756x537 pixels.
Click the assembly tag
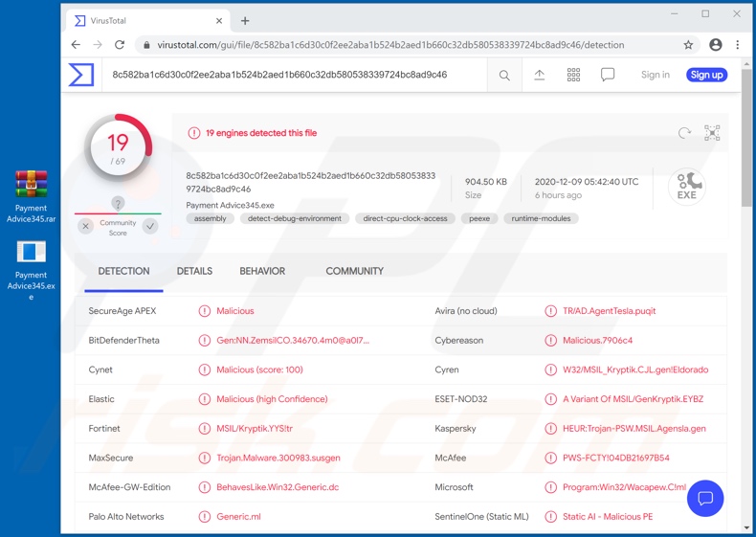tap(210, 218)
